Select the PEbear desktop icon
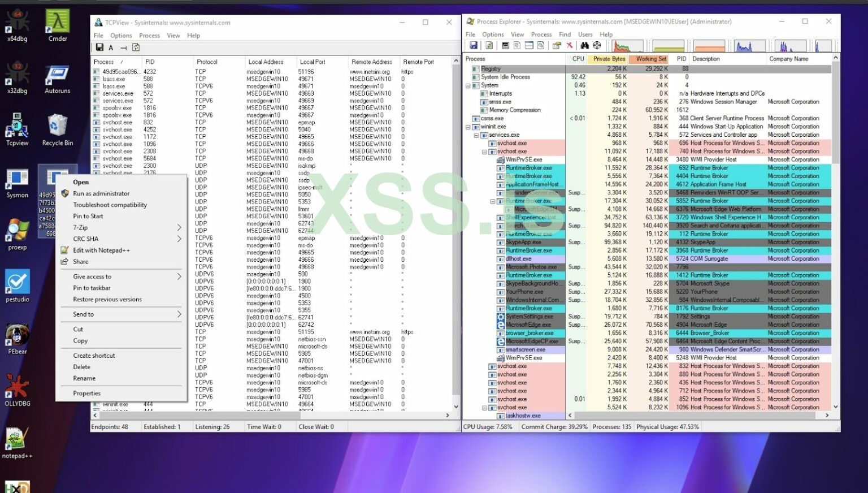 [x=17, y=339]
